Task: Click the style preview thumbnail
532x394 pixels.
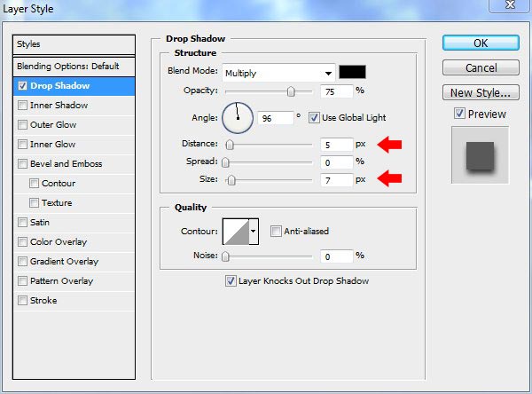Action: (480, 155)
